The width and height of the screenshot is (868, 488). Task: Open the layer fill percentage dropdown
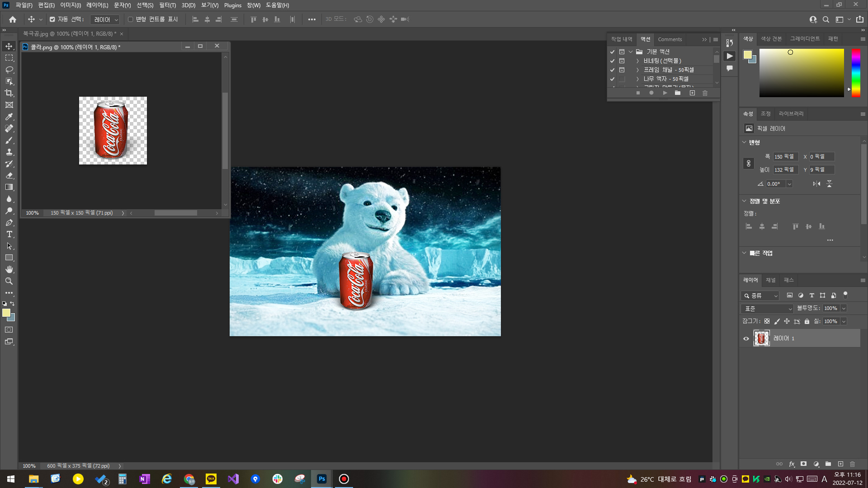click(x=844, y=321)
